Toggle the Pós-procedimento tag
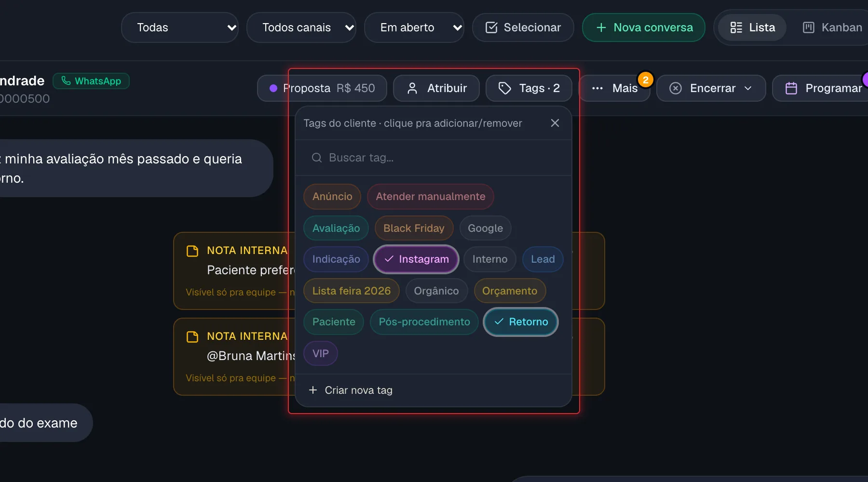 pos(424,322)
